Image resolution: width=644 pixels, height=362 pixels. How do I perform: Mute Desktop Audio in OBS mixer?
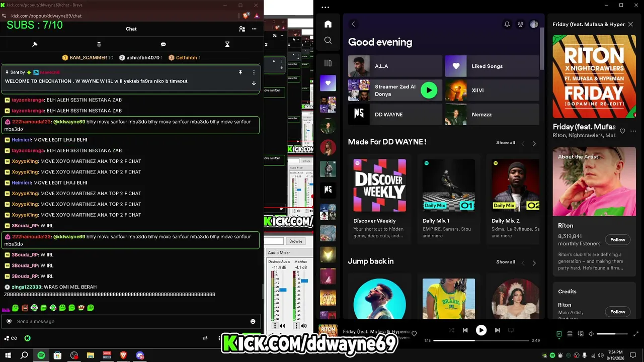[282, 326]
